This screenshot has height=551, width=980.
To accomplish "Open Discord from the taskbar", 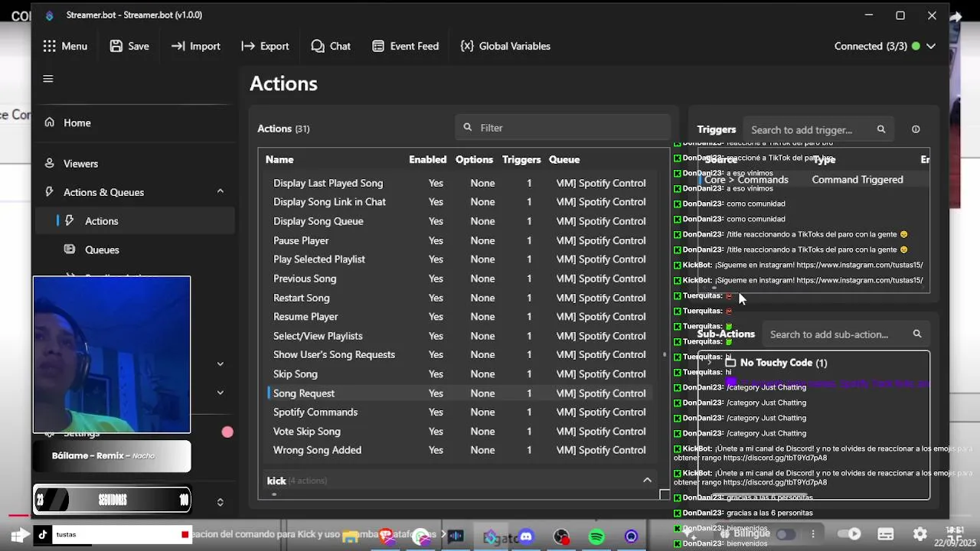I will [x=526, y=536].
